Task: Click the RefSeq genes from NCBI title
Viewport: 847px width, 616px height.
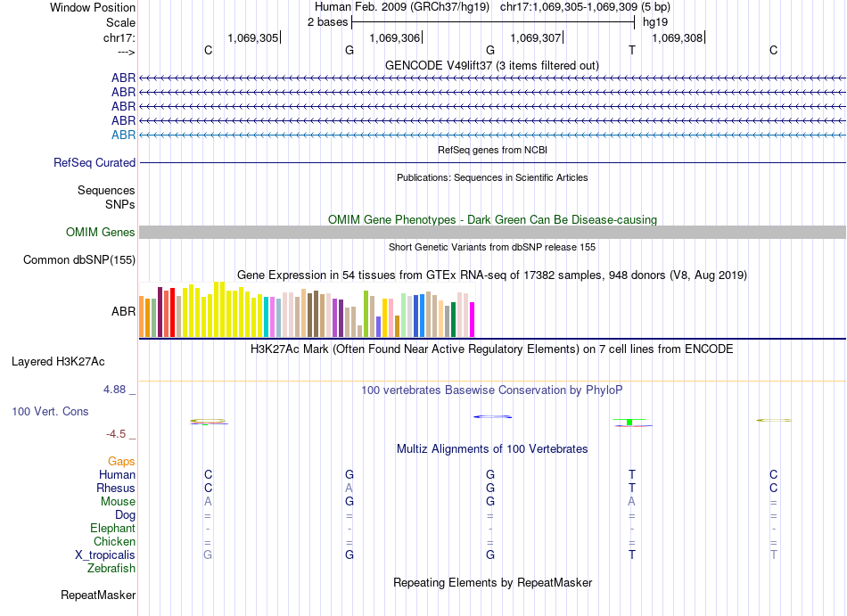Action: 492,150
